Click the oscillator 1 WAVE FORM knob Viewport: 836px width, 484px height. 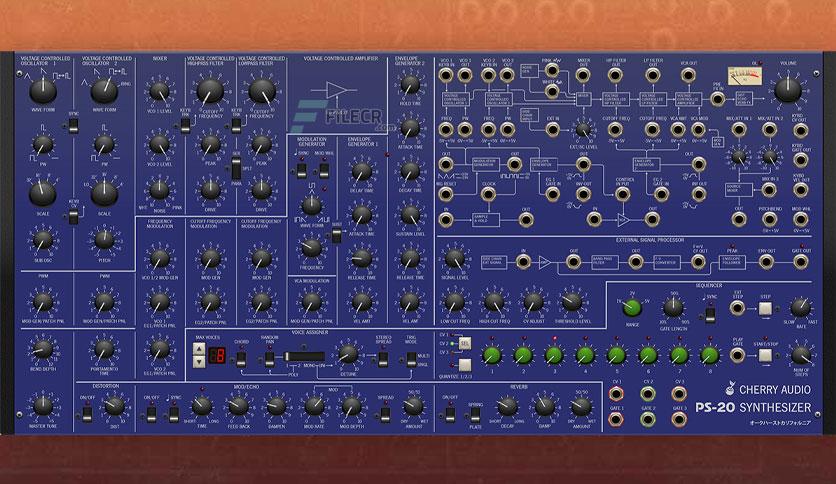point(43,91)
